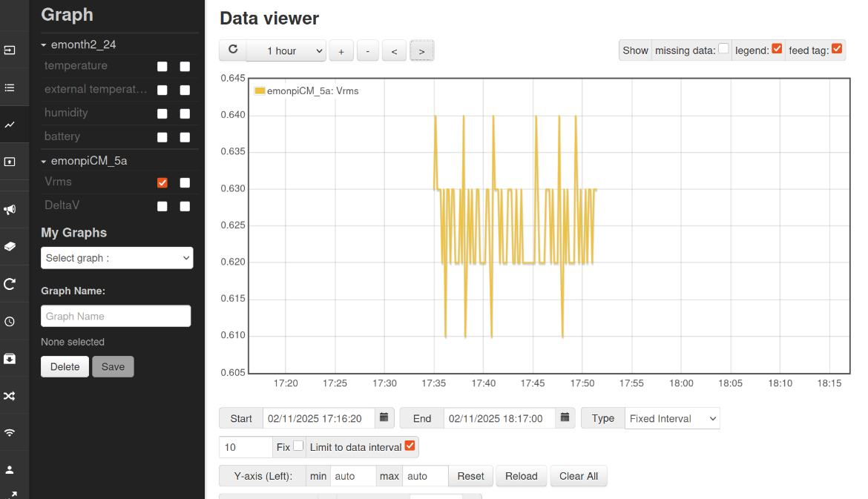Screen dimensions: 868x499
Task: Click the megaphone icon in sidebar
Action: pyautogui.click(x=10, y=210)
